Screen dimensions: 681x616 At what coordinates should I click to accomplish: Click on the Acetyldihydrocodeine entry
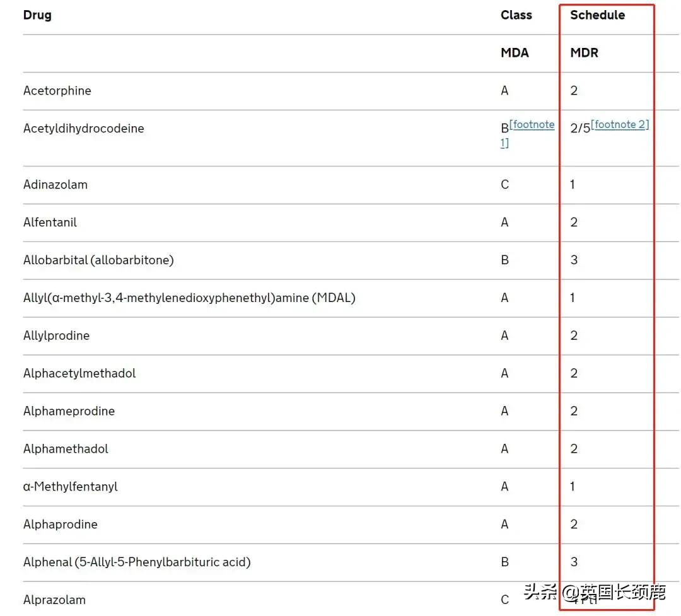click(x=84, y=129)
